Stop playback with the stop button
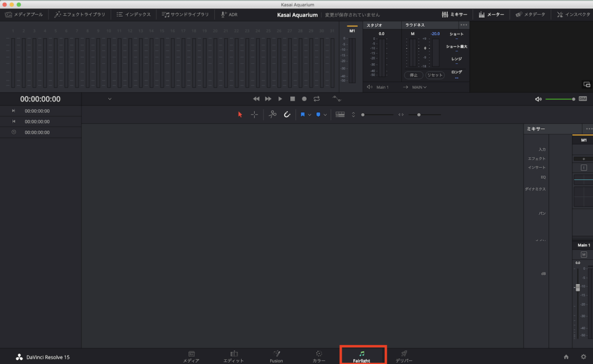This screenshot has width=593, height=364. click(x=292, y=99)
